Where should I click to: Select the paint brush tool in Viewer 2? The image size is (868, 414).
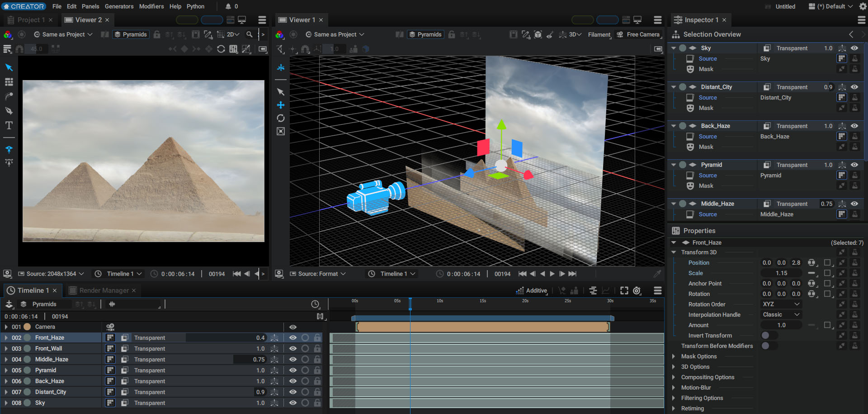[x=9, y=96]
